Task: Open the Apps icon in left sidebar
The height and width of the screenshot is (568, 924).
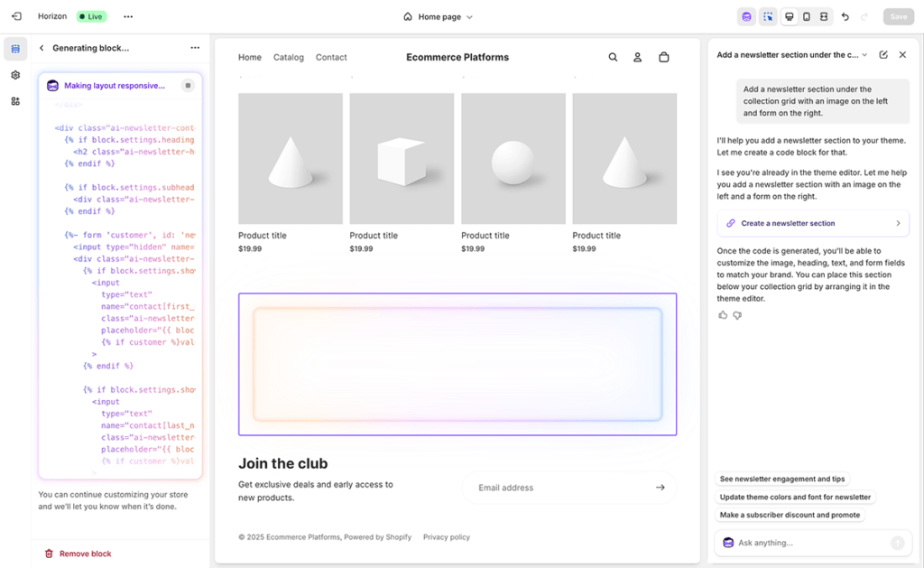Action: click(x=15, y=101)
